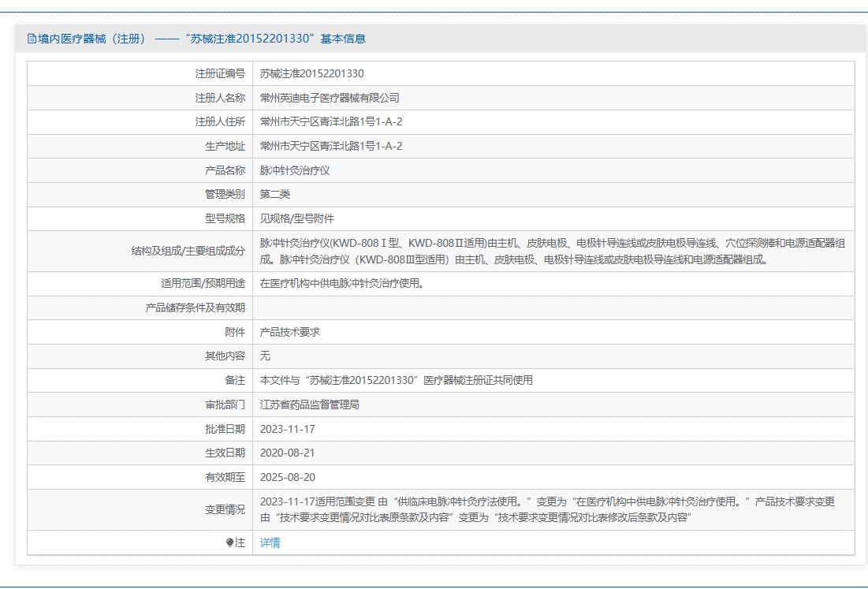Viewport: 868px width, 589px height.
Task: Click the 注册证编号 row label
Action: point(220,73)
